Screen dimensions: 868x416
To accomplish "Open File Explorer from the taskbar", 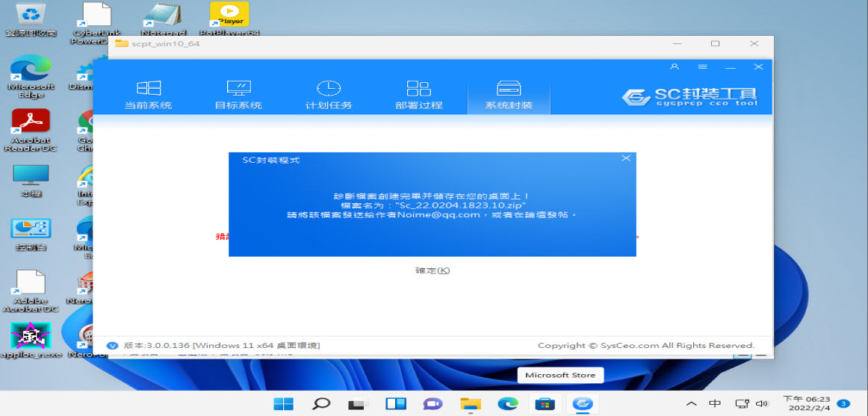I will tap(471, 403).
